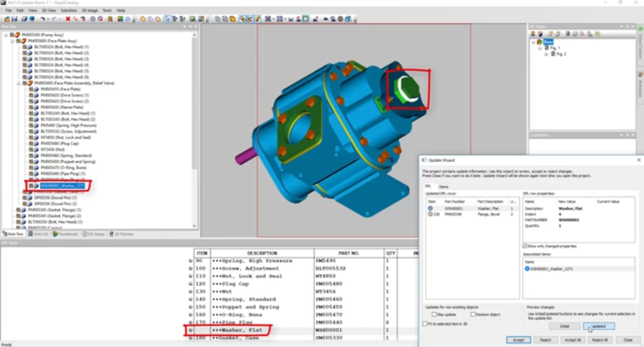
Task: Click the blue status icon of WSH00001 row in Update Wizard
Action: tap(430, 208)
